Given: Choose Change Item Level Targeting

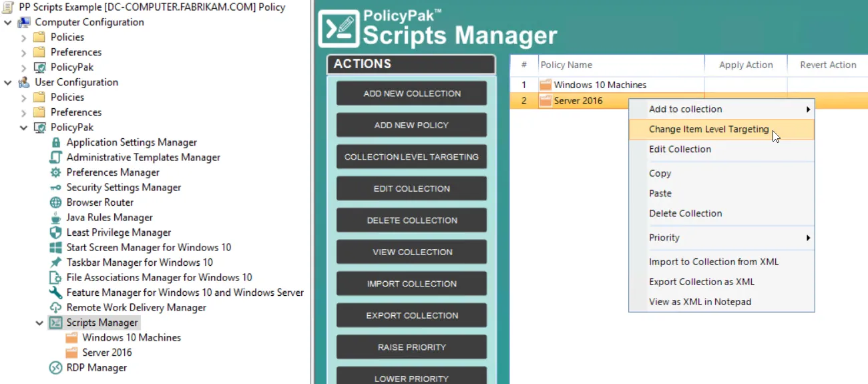Looking at the screenshot, I should [722, 130].
